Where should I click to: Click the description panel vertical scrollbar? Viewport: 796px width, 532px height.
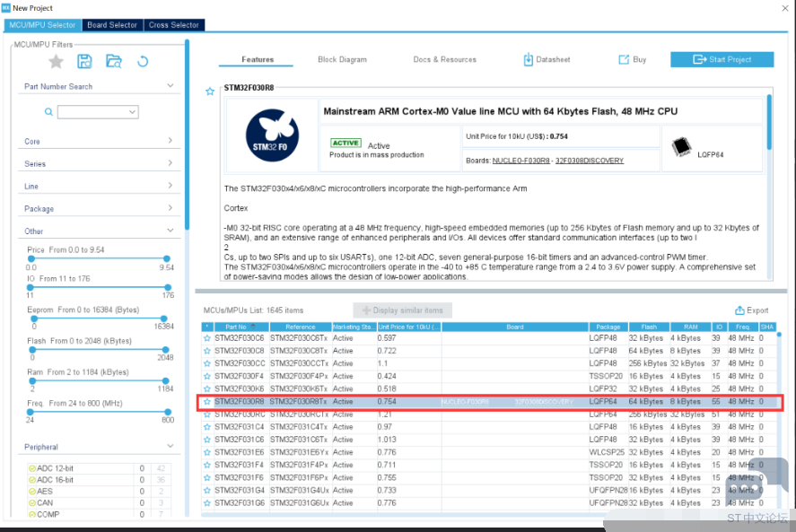click(770, 122)
